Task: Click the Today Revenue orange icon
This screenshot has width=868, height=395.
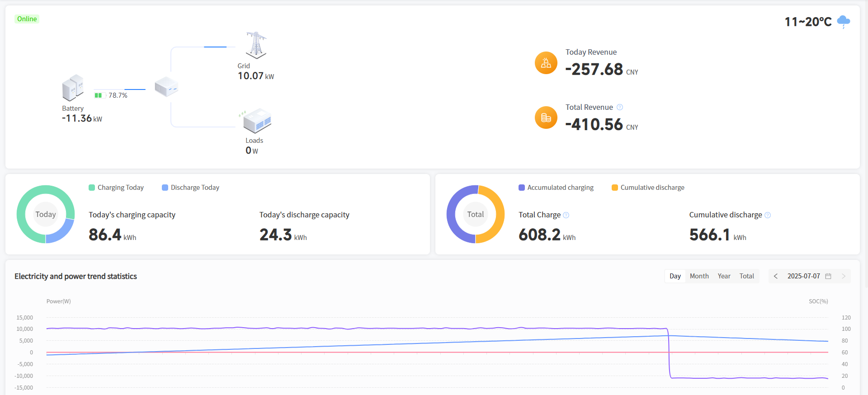Action: tap(546, 63)
